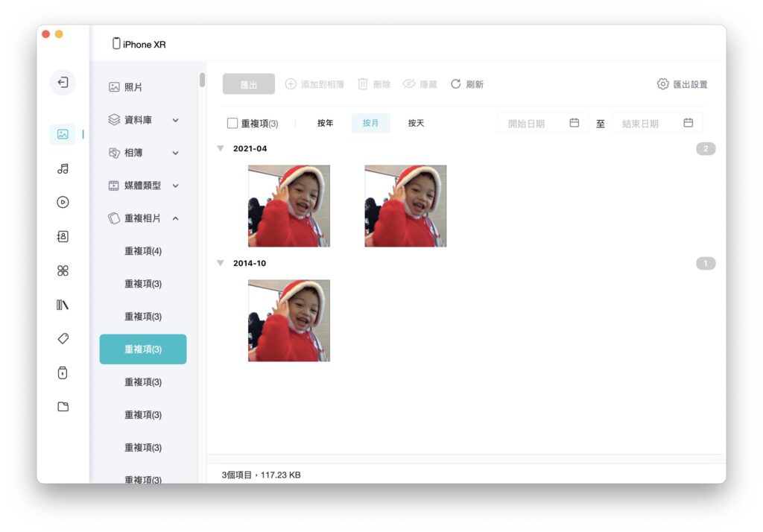Open the Photos section icon in left rail
This screenshot has width=763, height=532.
point(63,134)
